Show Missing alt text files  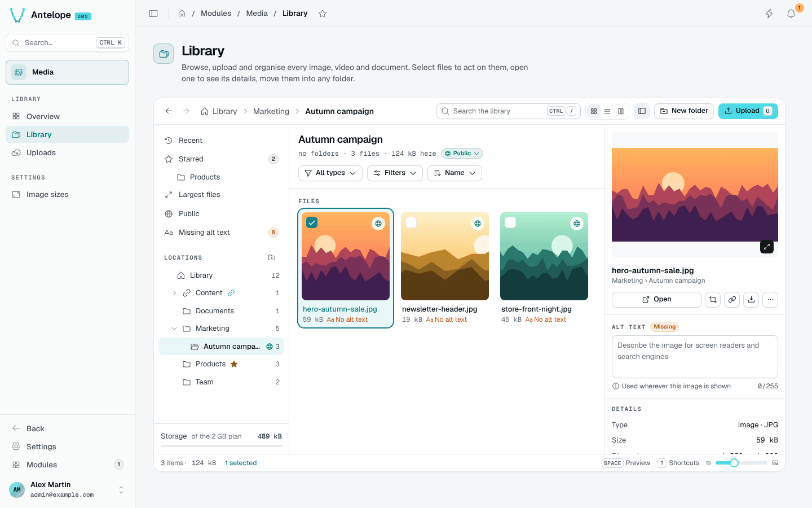pos(221,233)
